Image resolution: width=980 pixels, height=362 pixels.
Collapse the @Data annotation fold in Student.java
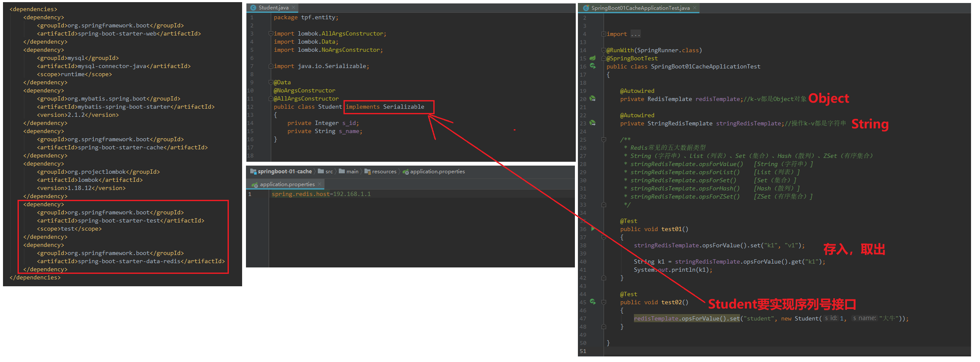click(x=270, y=82)
